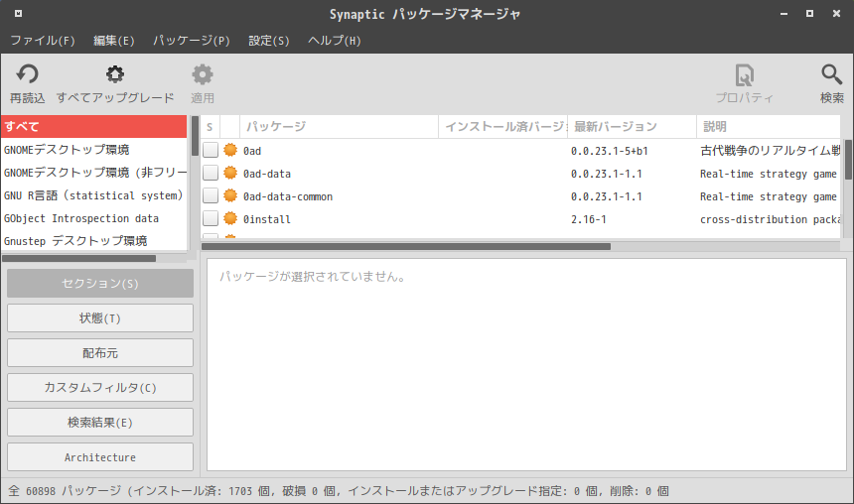Click the orange status icon of 0ad
The height and width of the screenshot is (504, 854).
pos(230,150)
